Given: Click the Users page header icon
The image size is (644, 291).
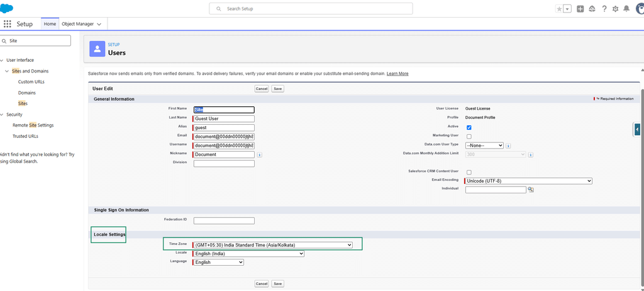Looking at the screenshot, I should [x=97, y=49].
